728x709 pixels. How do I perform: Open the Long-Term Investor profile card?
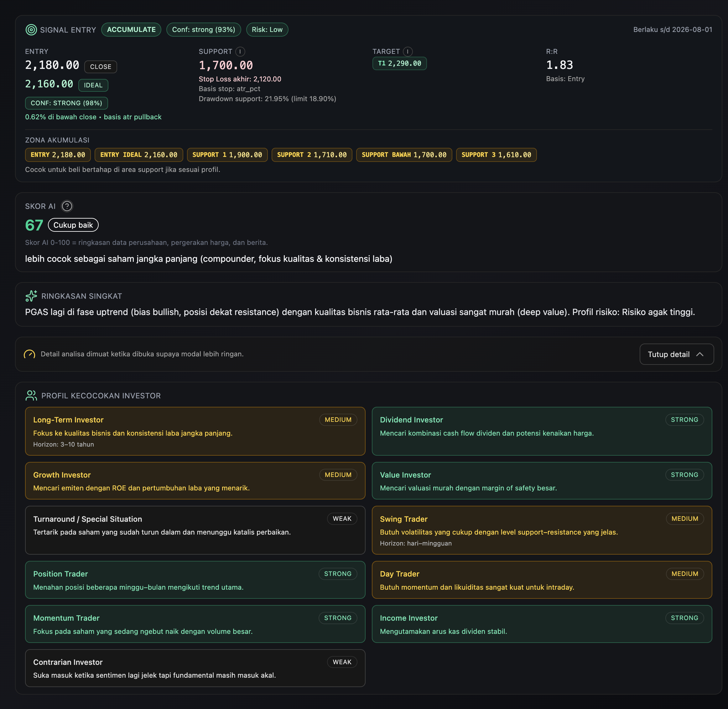click(195, 431)
